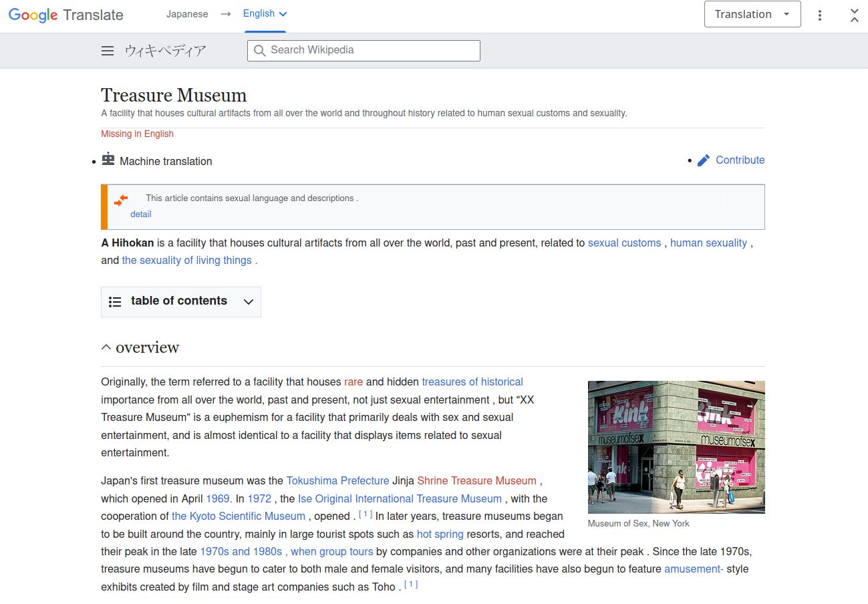Click the bold A Hihokan text

click(x=128, y=243)
